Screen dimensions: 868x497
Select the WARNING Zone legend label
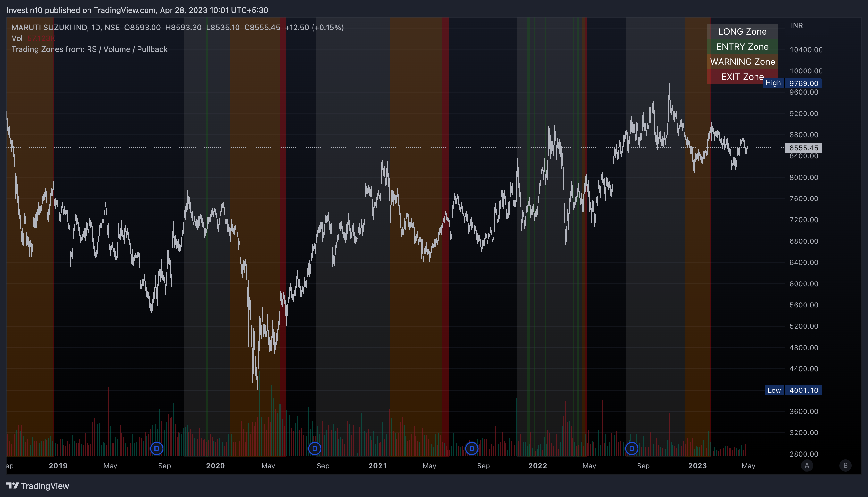[x=742, y=62]
